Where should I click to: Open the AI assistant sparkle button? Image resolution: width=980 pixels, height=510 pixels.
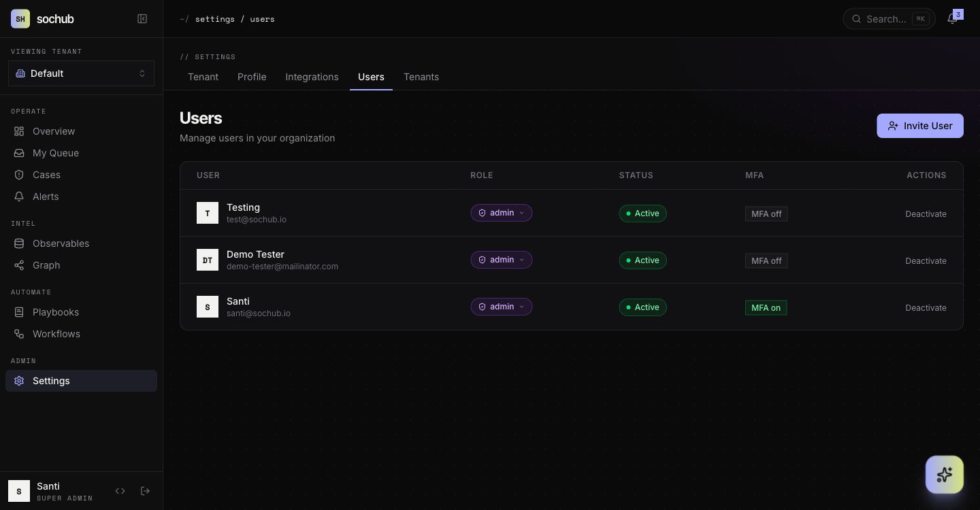[945, 475]
